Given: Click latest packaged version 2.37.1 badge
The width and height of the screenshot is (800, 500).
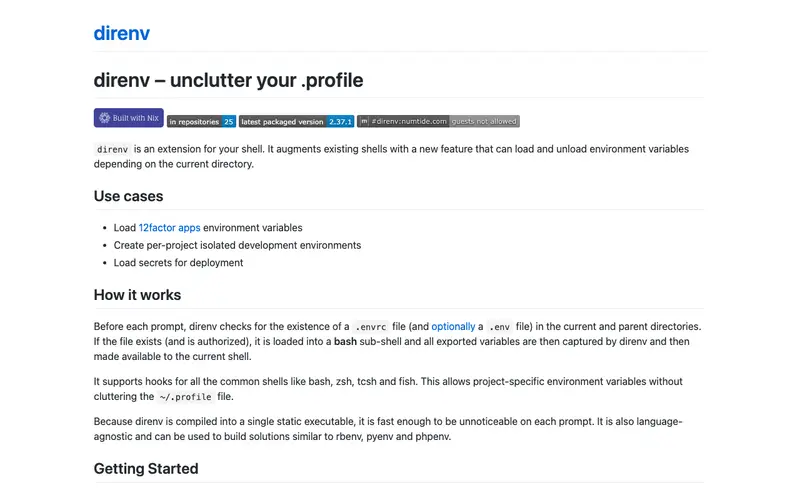Looking at the screenshot, I should coord(296,121).
